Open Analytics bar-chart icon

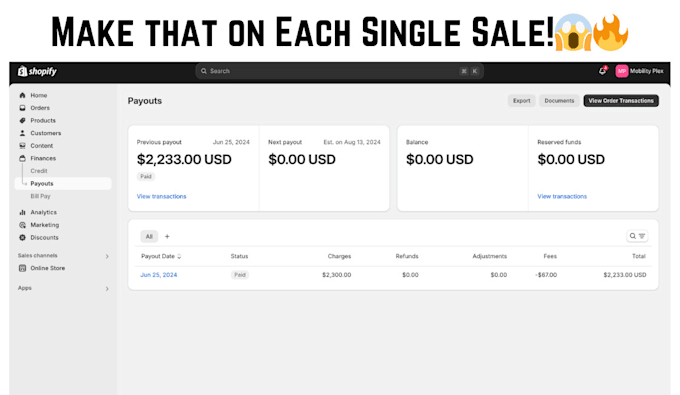23,212
